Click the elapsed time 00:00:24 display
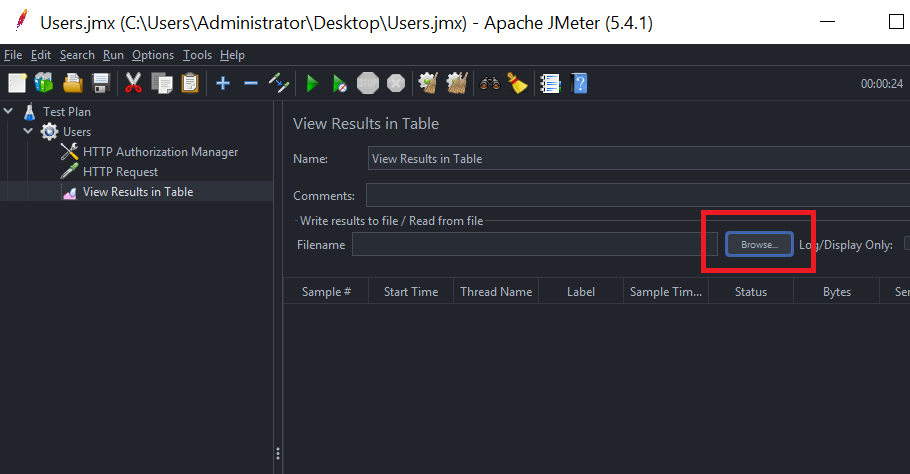The width and height of the screenshot is (910, 474). [882, 84]
